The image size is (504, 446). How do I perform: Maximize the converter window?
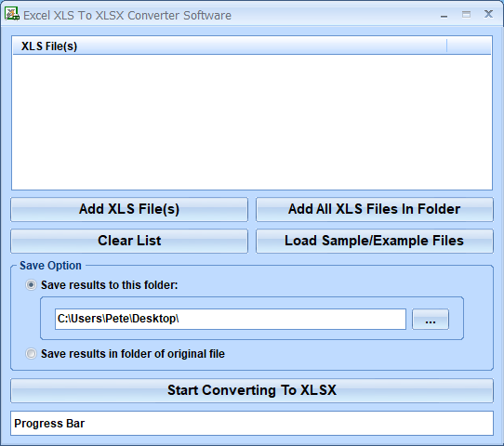click(x=466, y=15)
